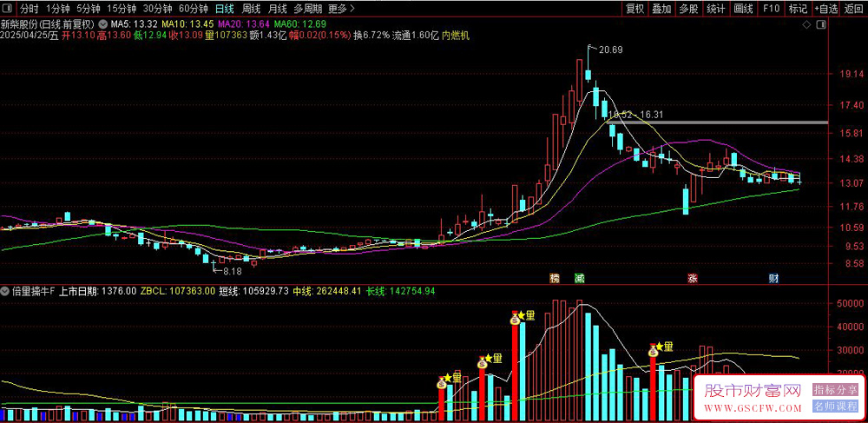Activate the 画线 drawing tool
Screen dimensions: 868x423
(743, 9)
